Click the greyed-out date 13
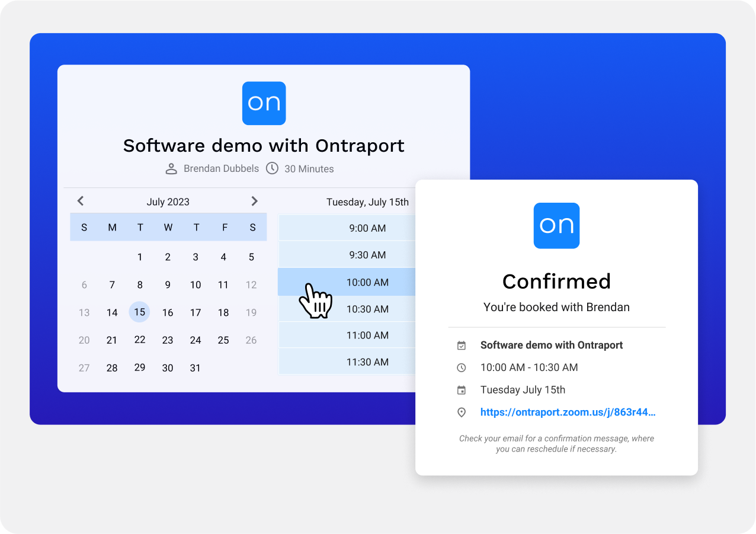Image resolution: width=756 pixels, height=534 pixels. [84, 313]
